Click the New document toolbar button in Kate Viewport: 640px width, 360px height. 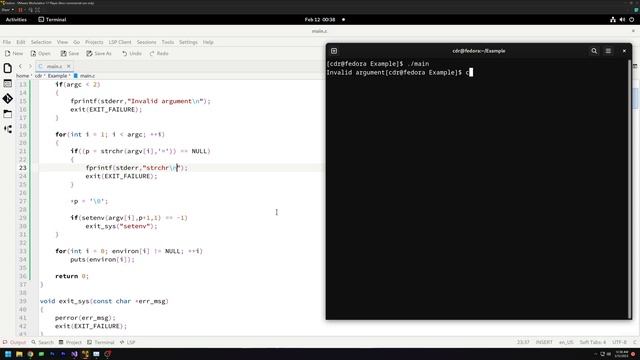coord(14,53)
